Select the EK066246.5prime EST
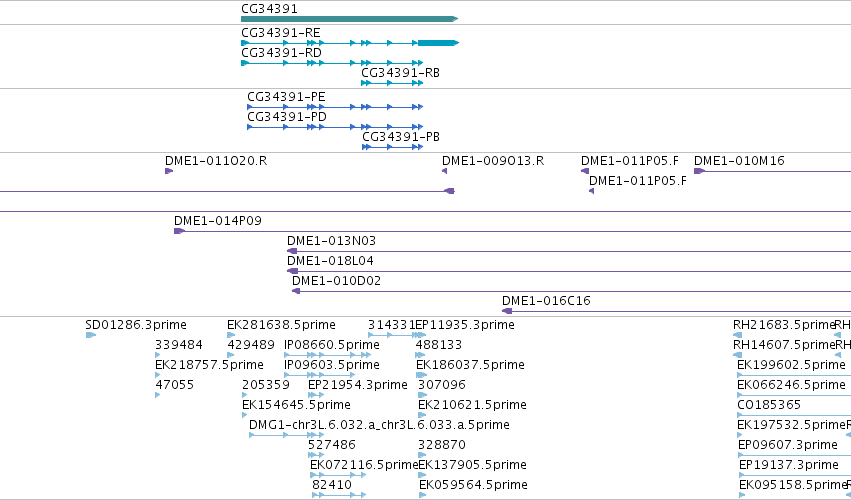Screen dimensions: 851x500 click(794, 395)
